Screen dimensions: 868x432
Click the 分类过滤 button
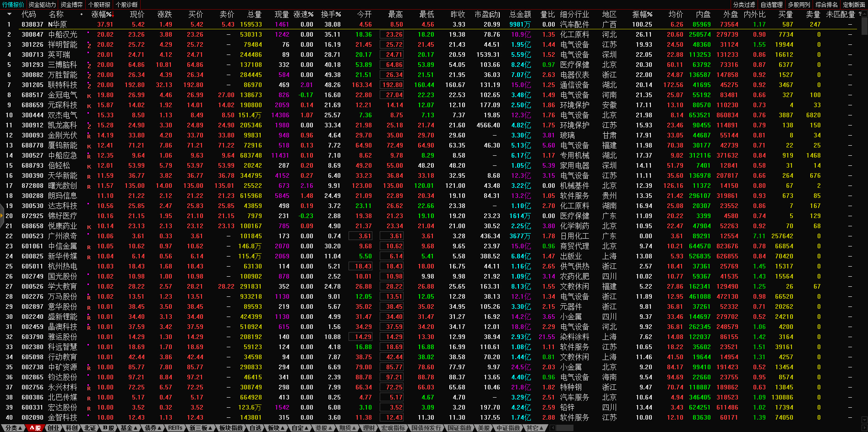pyautogui.click(x=744, y=5)
